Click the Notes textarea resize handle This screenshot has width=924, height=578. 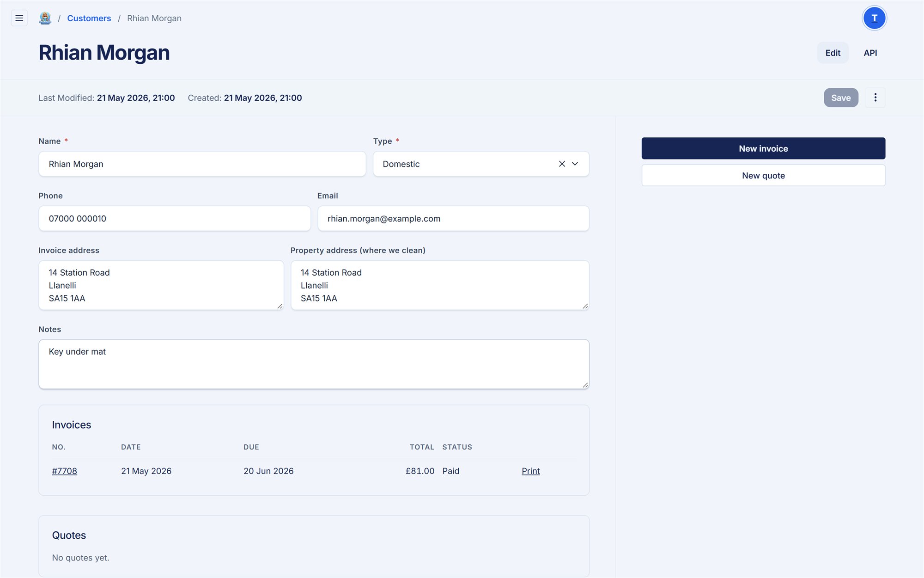(x=585, y=385)
